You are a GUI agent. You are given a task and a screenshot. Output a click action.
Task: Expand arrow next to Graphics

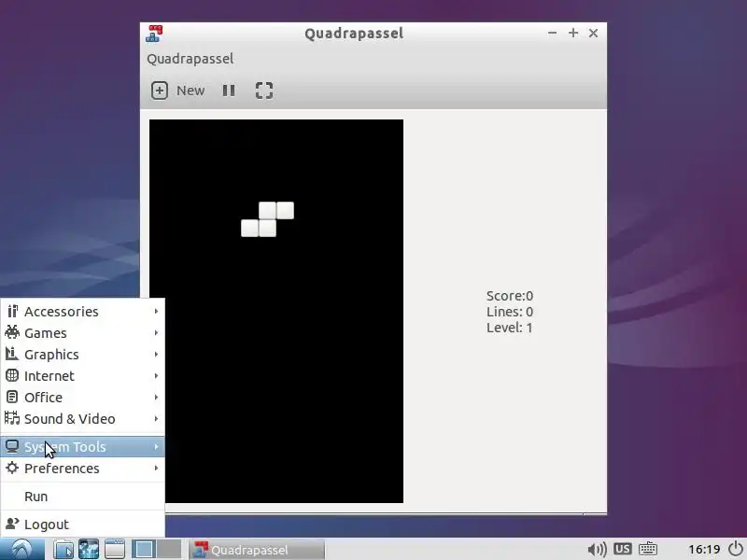pos(156,355)
